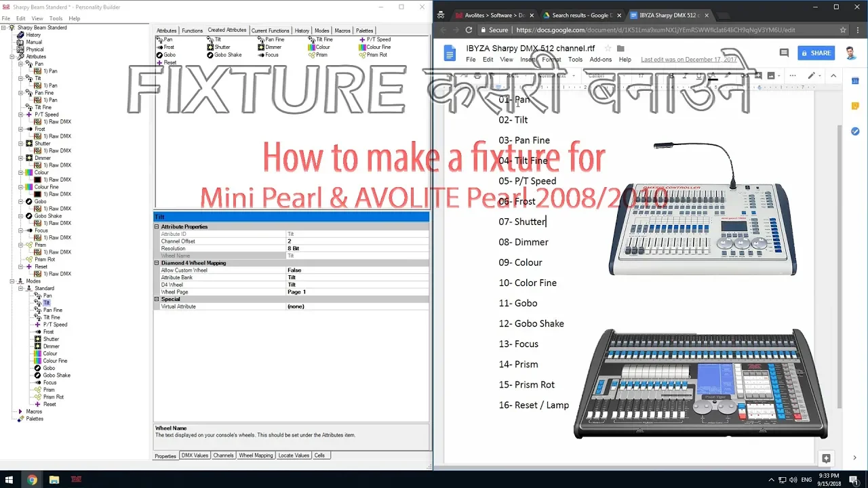Collapse the Diamond 4 Wheel Mapping section
Image resolution: width=868 pixels, height=488 pixels.
coord(157,263)
